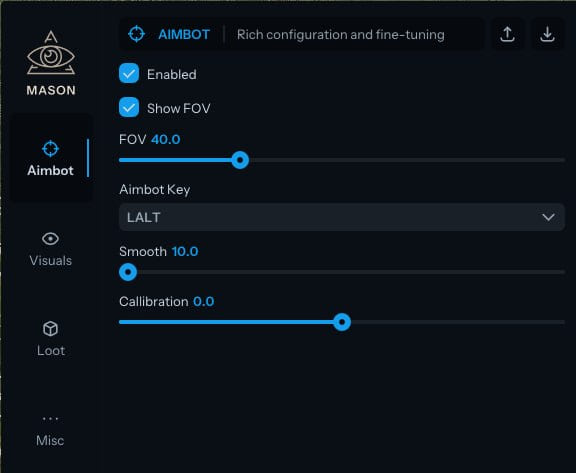
Task: Click the download config arrow icon
Action: [547, 34]
